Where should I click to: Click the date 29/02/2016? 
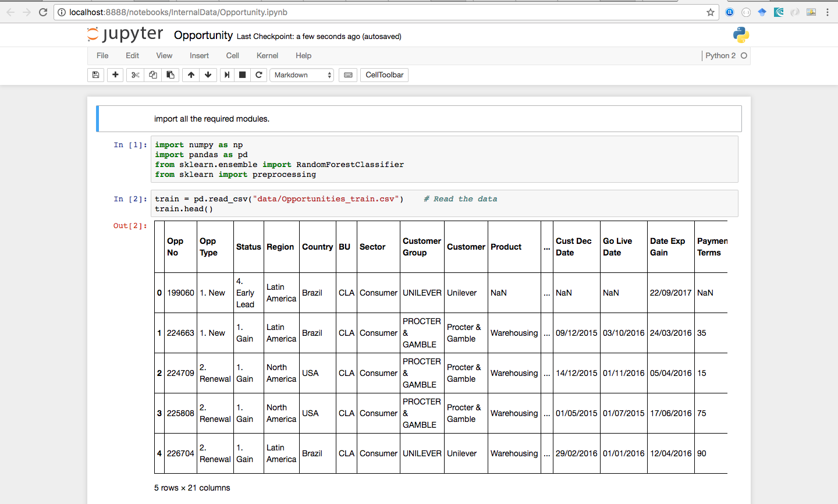(576, 453)
